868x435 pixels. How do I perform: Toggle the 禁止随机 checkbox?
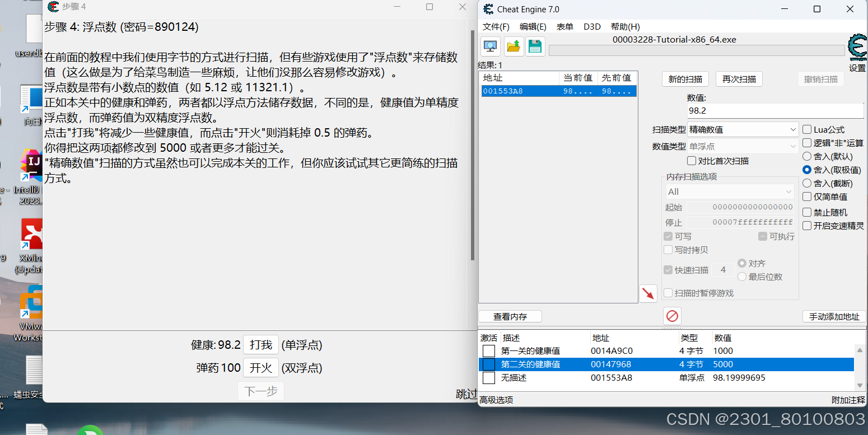[x=807, y=212]
